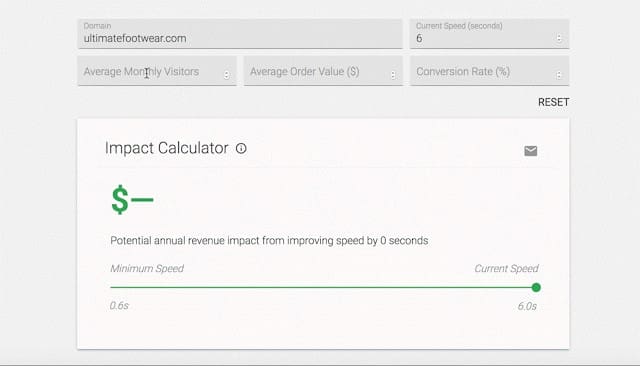The image size is (640, 366).
Task: Open the Impact Calculator info icon
Action: pos(241,149)
